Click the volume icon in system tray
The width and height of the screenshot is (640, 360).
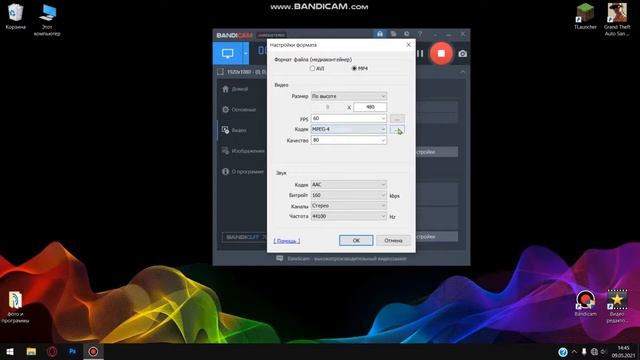pyautogui.click(x=604, y=352)
